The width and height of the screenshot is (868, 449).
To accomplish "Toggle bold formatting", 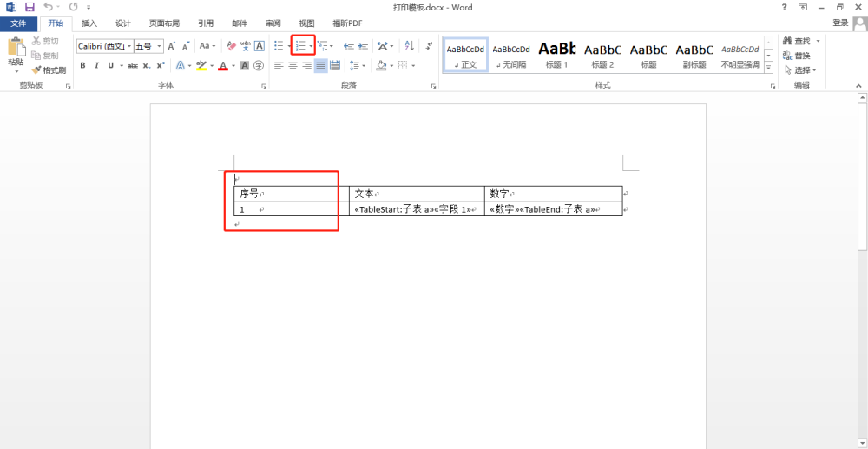I will click(83, 66).
